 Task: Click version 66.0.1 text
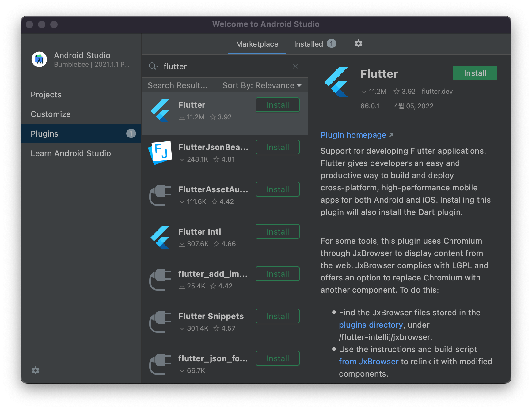[370, 106]
